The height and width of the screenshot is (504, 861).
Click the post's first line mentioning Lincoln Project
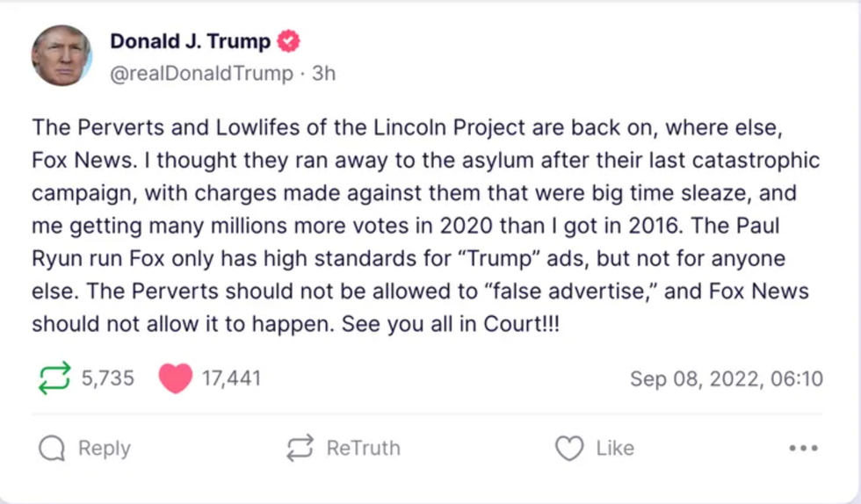point(407,127)
